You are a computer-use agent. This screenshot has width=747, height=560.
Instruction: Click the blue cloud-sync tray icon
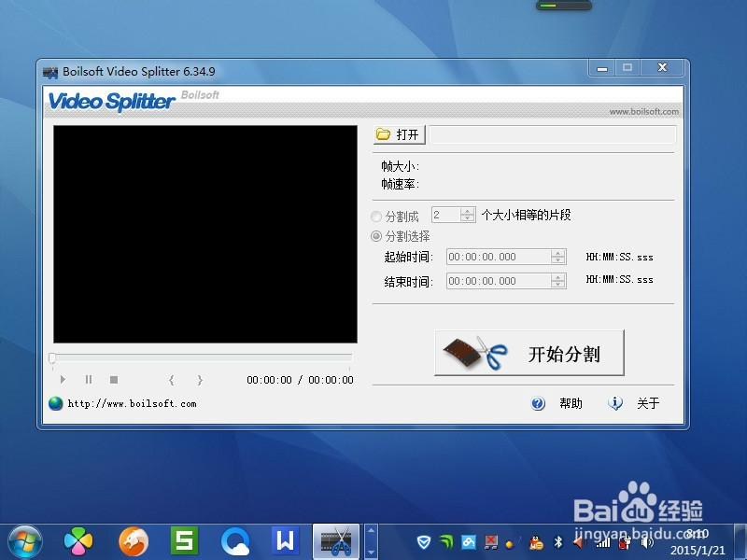pyautogui.click(x=469, y=542)
